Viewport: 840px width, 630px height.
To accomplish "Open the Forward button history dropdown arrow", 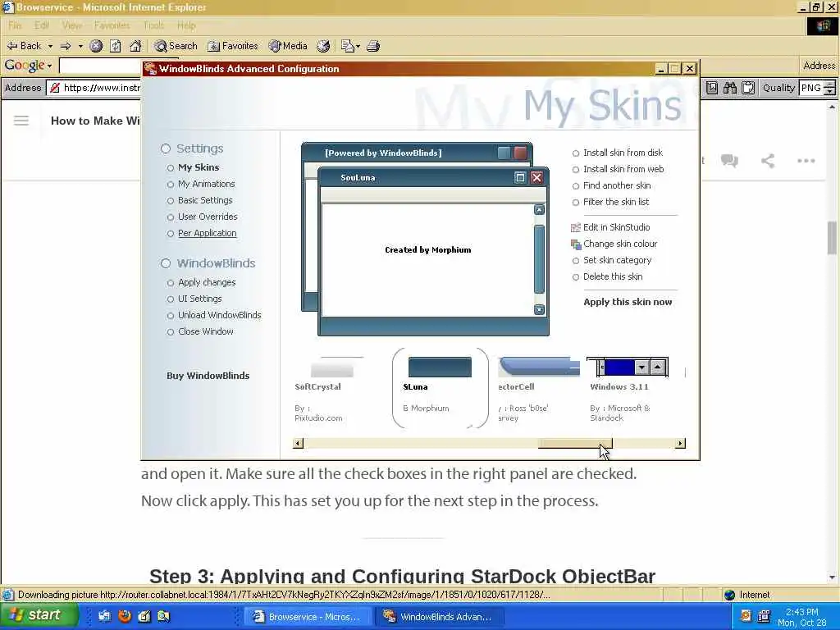I will point(80,47).
